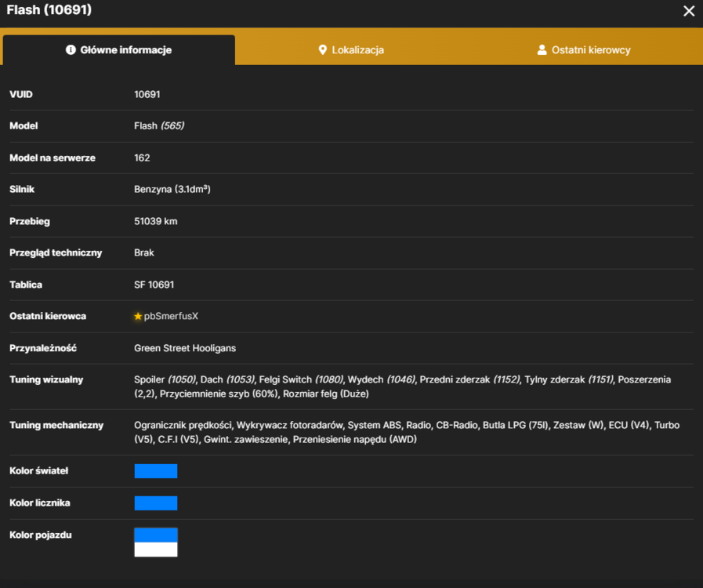Click the Kolor pojazdu blue-white swatch
This screenshot has width=703, height=588.
pyautogui.click(x=156, y=543)
